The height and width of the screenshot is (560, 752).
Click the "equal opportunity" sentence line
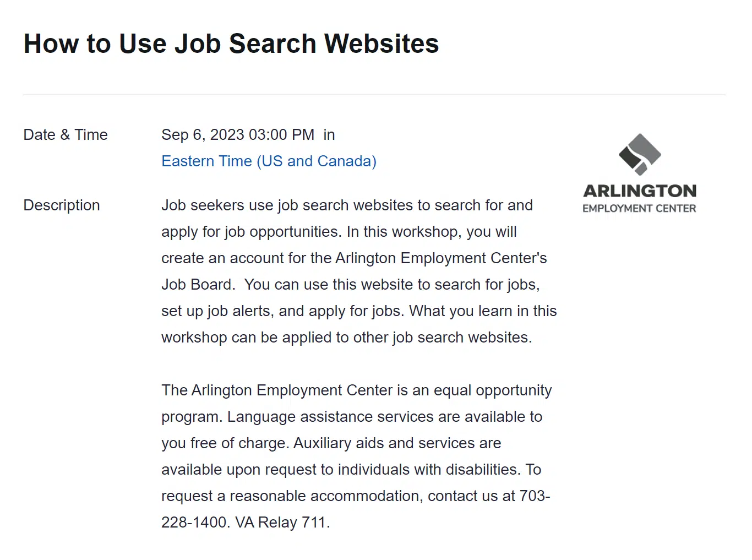(x=357, y=390)
